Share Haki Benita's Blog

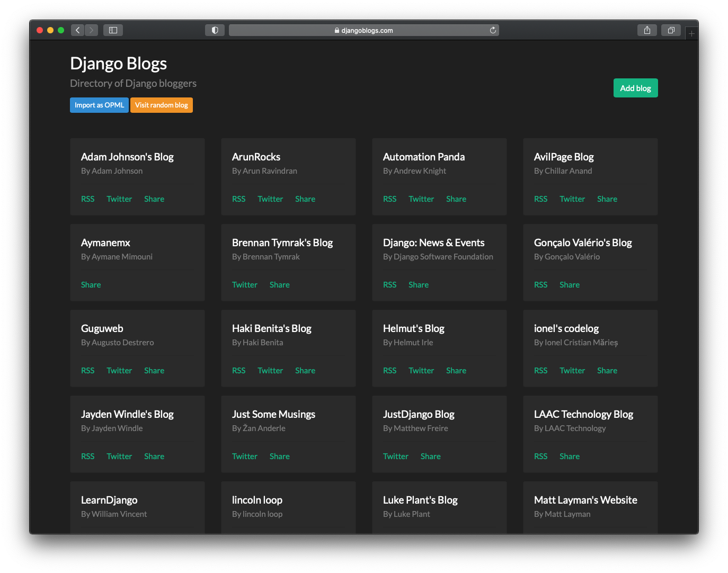click(x=305, y=371)
